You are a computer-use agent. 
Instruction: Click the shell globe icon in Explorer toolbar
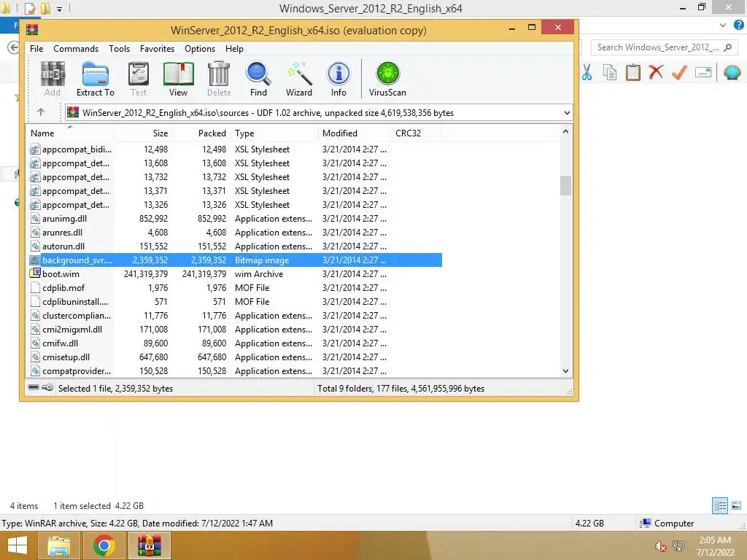(x=732, y=72)
